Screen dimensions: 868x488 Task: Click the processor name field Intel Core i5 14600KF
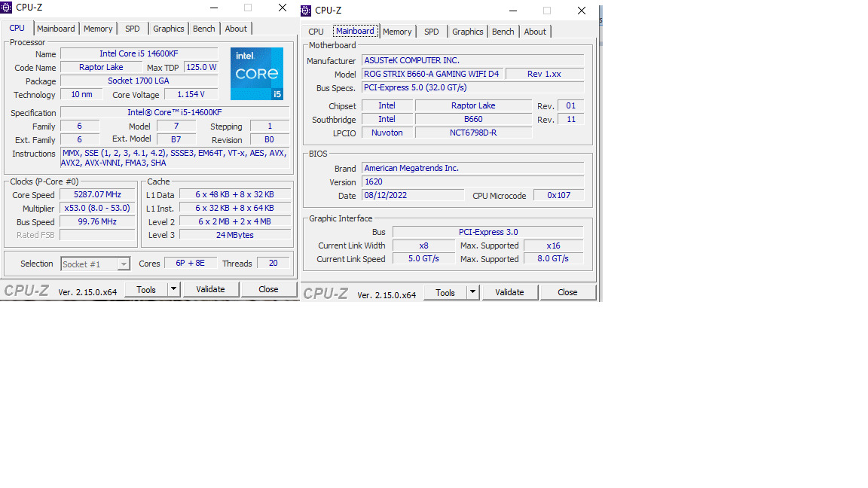click(x=139, y=53)
